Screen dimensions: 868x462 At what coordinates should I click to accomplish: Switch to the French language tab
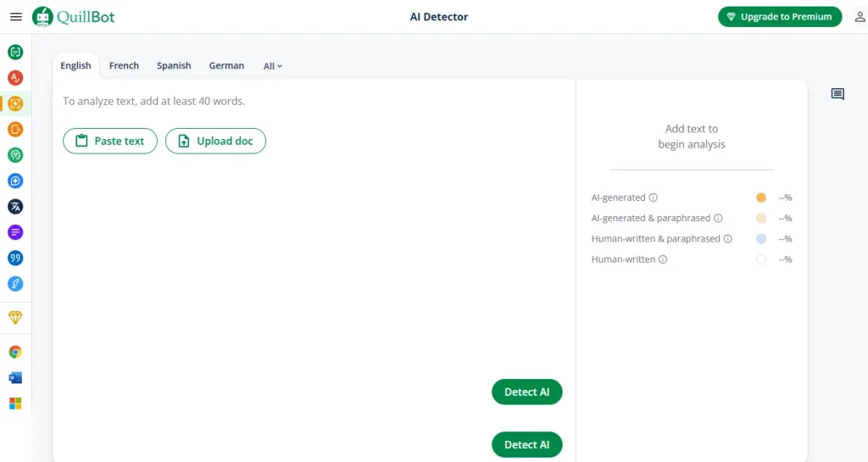click(x=124, y=65)
